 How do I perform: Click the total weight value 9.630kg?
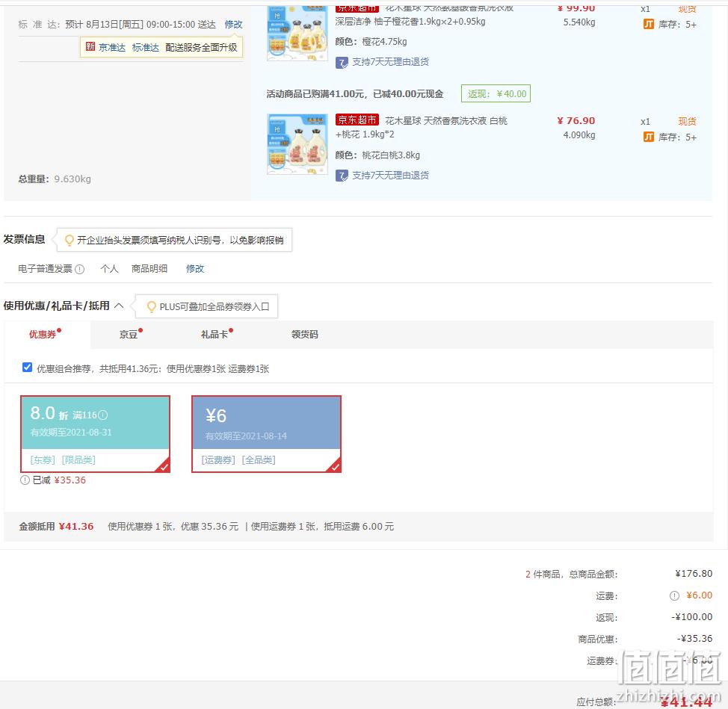click(73, 179)
